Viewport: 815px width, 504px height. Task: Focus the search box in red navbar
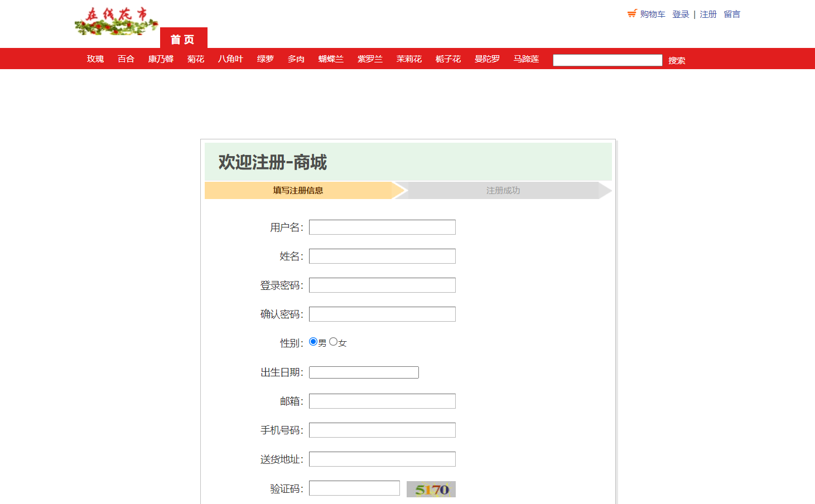click(607, 60)
